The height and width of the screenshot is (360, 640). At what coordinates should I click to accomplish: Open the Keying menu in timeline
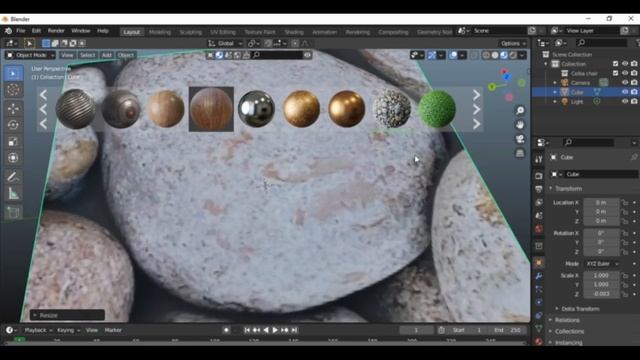pos(68,330)
